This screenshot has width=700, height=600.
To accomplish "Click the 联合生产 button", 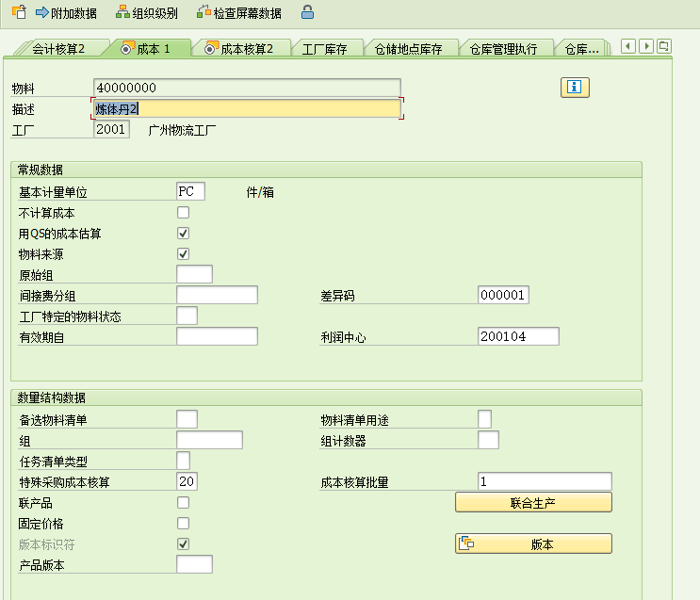I will 533,503.
